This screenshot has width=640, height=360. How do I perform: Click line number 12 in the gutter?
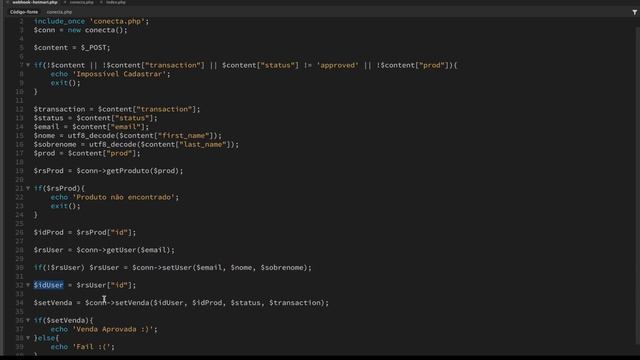click(x=20, y=109)
